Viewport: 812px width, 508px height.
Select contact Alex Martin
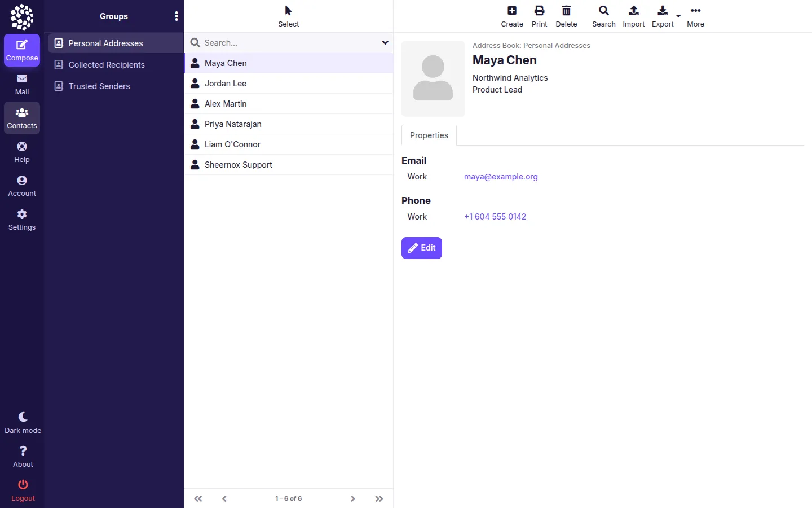tap(289, 104)
